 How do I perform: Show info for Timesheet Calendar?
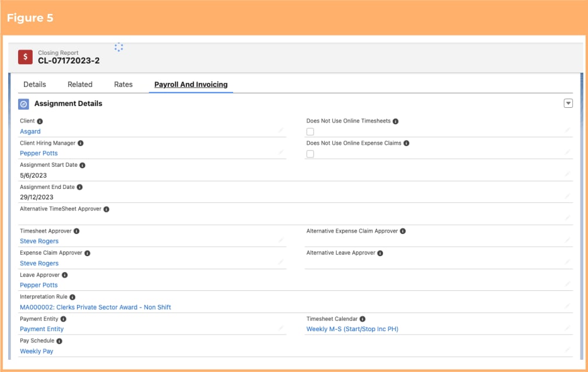tap(362, 319)
